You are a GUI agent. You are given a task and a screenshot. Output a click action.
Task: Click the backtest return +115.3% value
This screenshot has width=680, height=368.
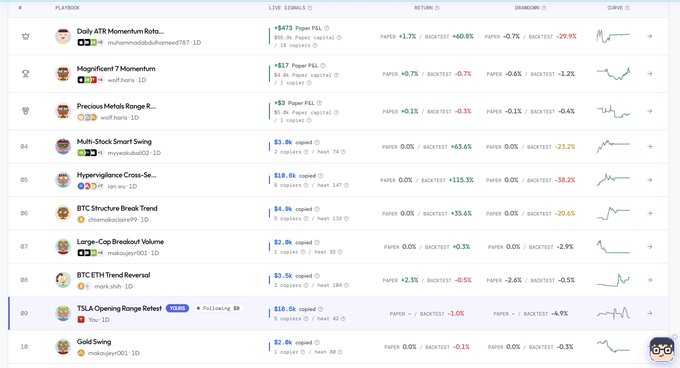[x=461, y=180]
